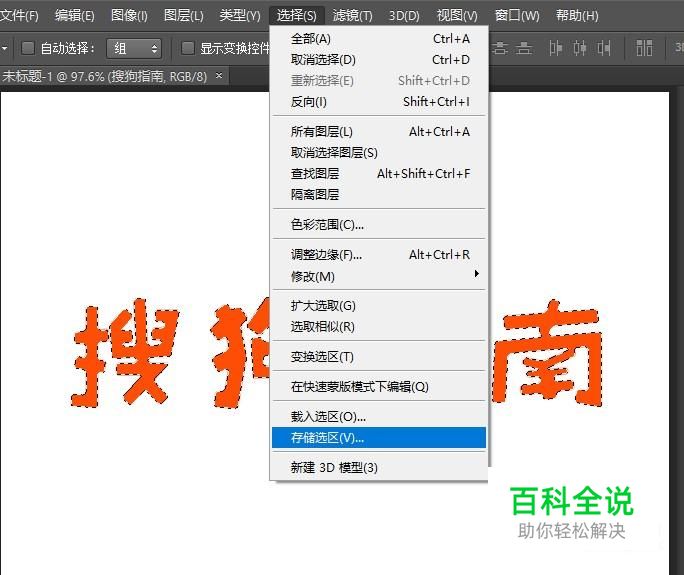Choose 查找图层 menu item
Image resolution: width=684 pixels, height=575 pixels.
[x=379, y=174]
